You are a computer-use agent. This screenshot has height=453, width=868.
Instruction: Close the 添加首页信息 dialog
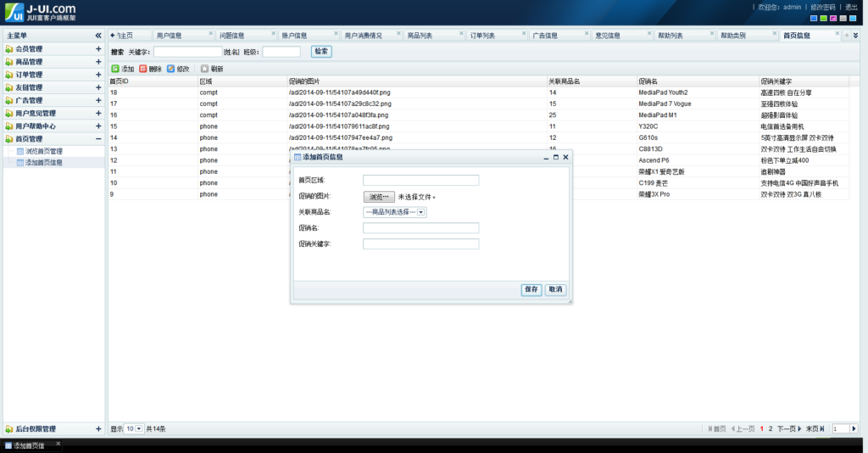coord(565,157)
